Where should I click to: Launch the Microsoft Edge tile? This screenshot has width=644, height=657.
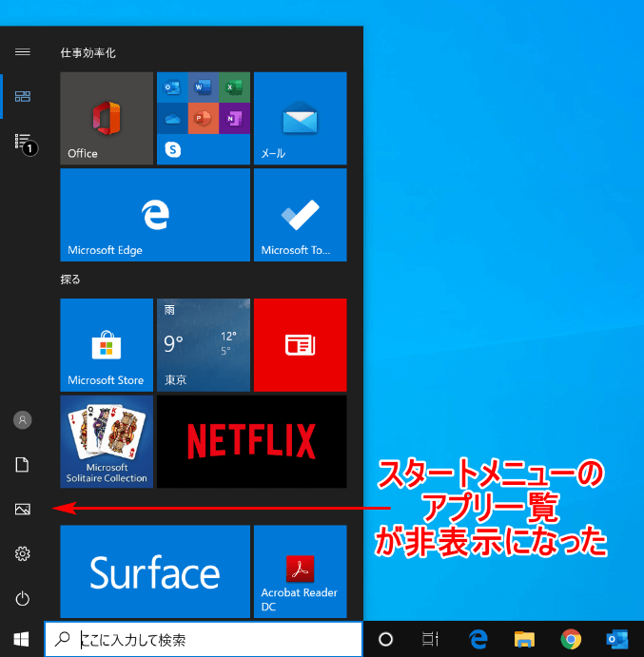(x=155, y=215)
